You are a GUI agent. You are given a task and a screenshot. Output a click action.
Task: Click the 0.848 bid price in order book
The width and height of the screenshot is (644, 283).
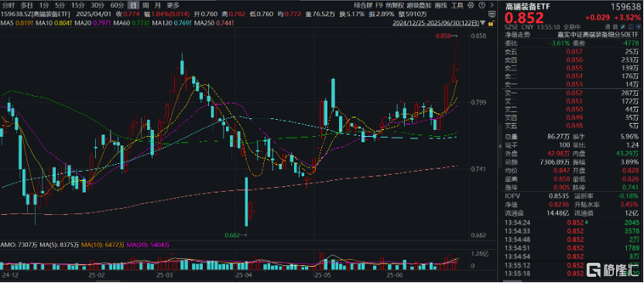pyautogui.click(x=574, y=125)
